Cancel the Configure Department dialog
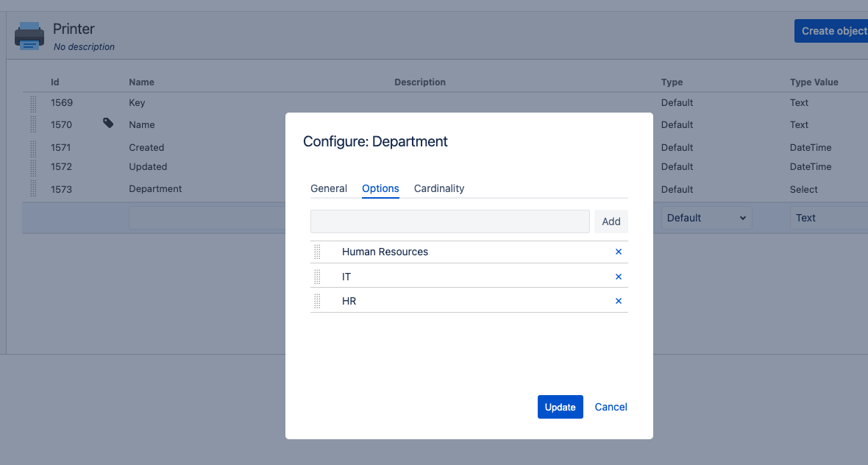Image resolution: width=868 pixels, height=465 pixels. click(x=611, y=407)
